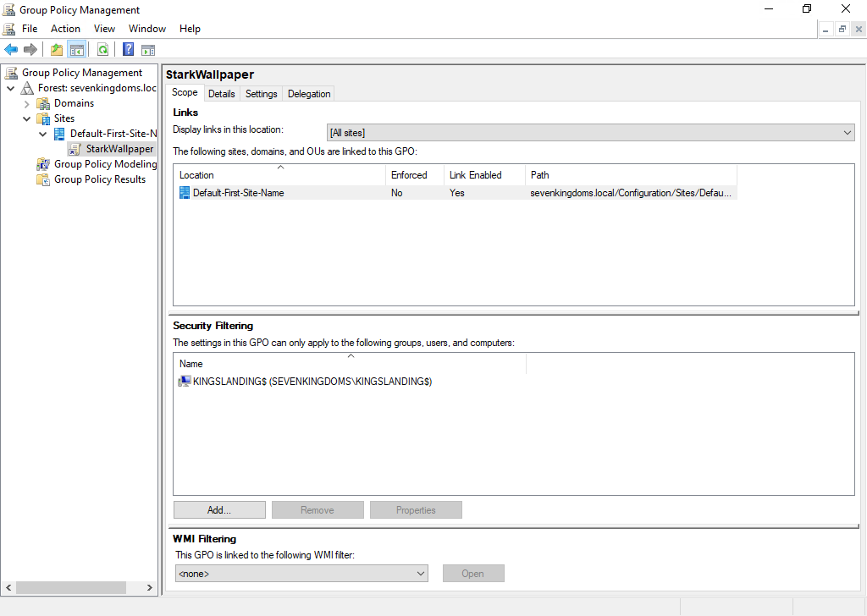The height and width of the screenshot is (616, 867).
Task: Collapse the Sites tree node
Action: 26,118
